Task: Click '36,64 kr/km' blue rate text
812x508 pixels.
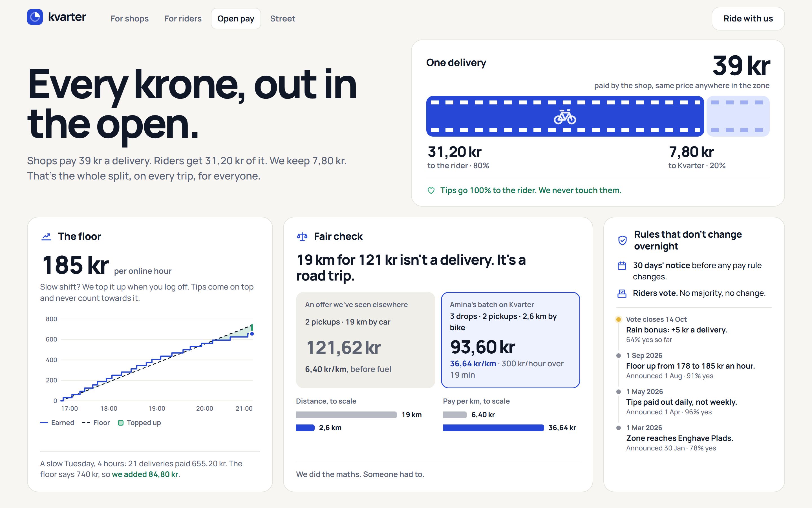Action: (473, 364)
